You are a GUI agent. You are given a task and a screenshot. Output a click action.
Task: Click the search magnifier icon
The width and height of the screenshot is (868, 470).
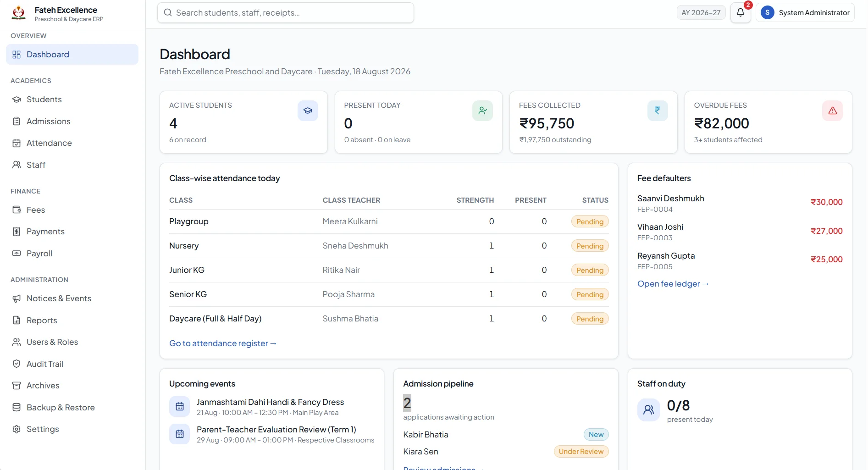coord(168,12)
